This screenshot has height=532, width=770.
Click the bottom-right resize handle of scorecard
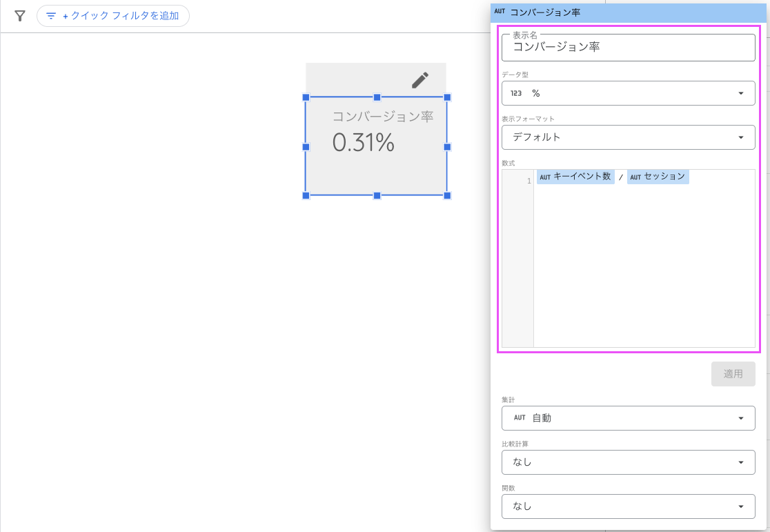pyautogui.click(x=447, y=195)
